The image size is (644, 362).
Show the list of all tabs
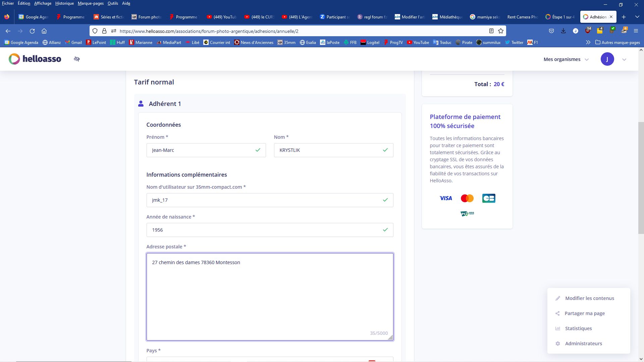(x=637, y=17)
